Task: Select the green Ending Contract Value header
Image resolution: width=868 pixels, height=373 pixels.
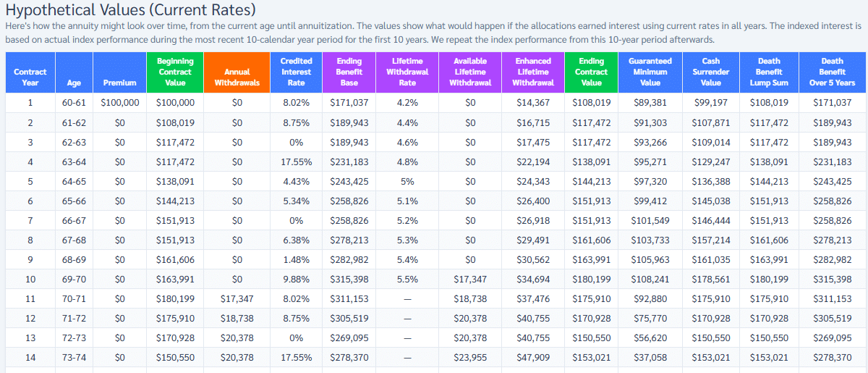Action: (x=592, y=72)
